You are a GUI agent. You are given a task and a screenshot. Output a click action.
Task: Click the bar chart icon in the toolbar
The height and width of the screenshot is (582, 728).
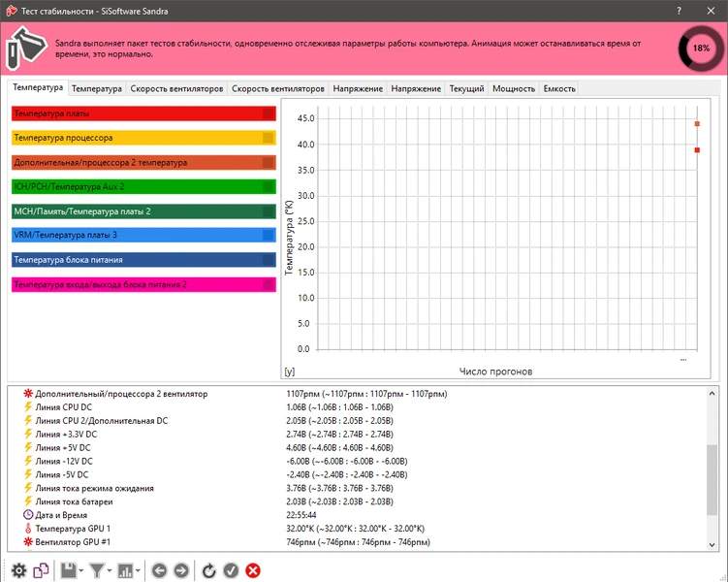click(x=125, y=570)
